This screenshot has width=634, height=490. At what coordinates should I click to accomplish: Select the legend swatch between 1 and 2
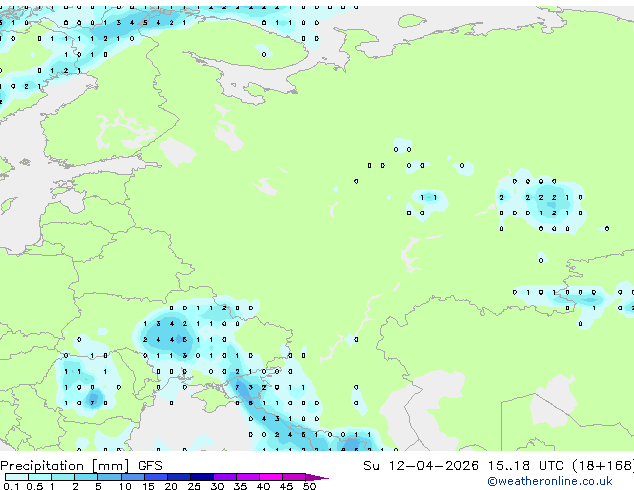click(x=63, y=477)
